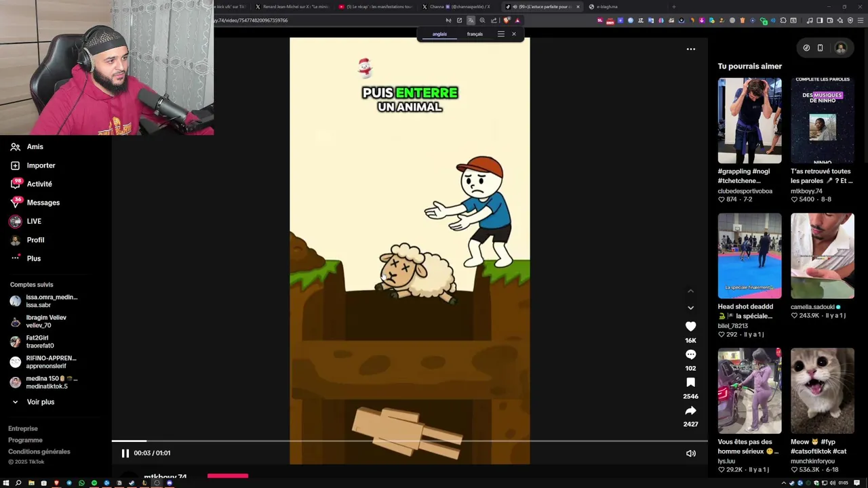Image resolution: width=868 pixels, height=488 pixels.
Task: Open the Brave Shields lion icon
Action: coord(507,20)
